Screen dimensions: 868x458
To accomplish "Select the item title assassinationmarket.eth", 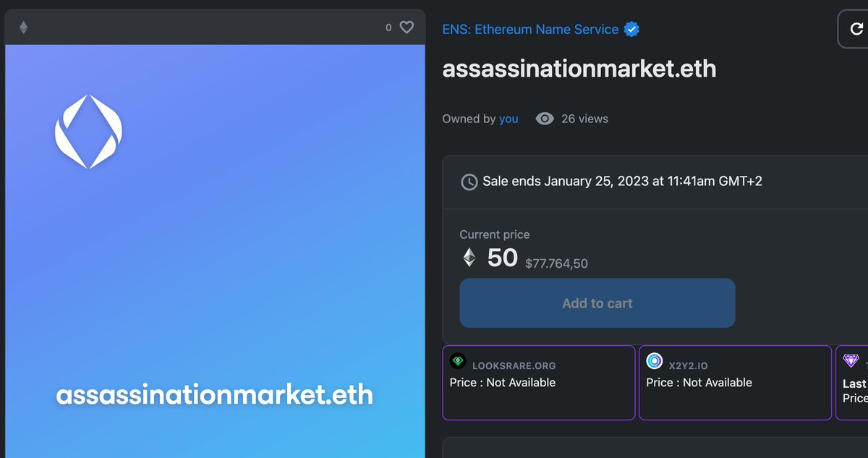I will tap(579, 69).
